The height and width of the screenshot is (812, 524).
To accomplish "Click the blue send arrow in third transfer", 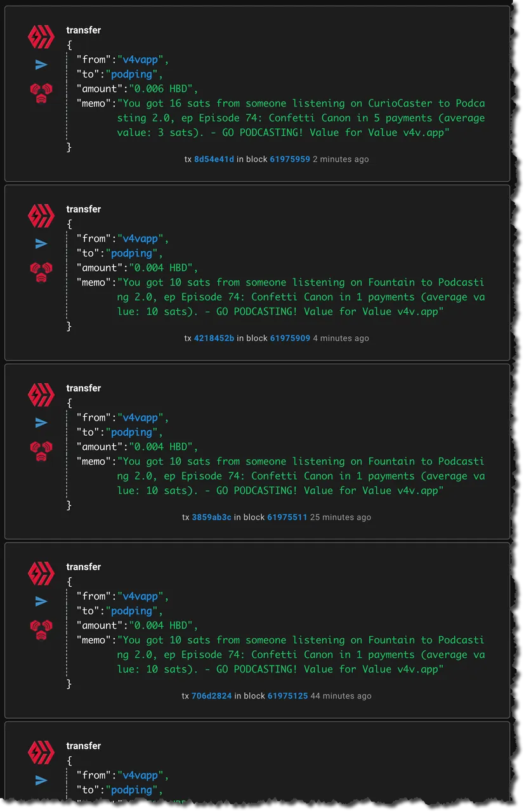I will (41, 422).
